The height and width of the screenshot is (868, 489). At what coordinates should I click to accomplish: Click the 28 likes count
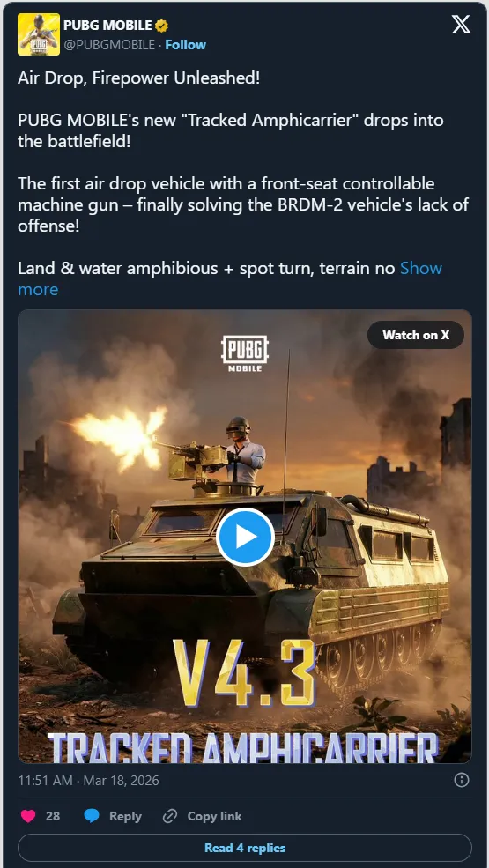click(53, 816)
